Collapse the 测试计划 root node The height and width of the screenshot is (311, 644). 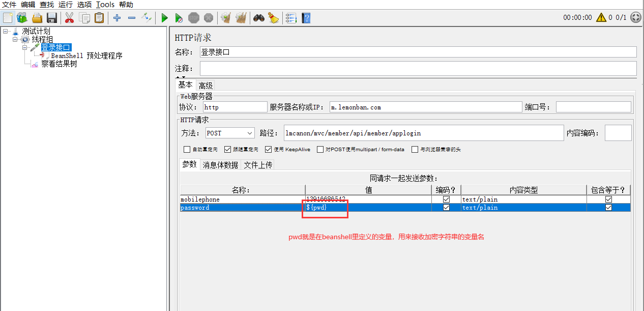coord(4,31)
